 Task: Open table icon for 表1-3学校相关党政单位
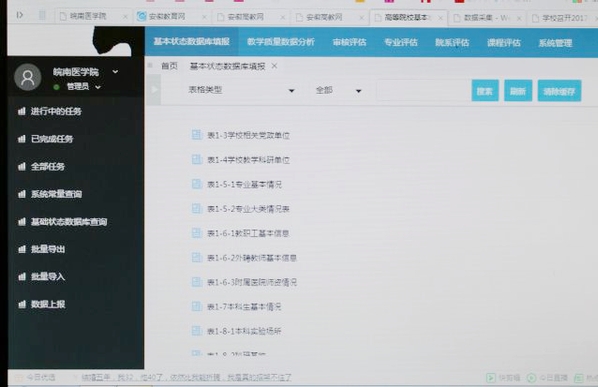pyautogui.click(x=196, y=135)
